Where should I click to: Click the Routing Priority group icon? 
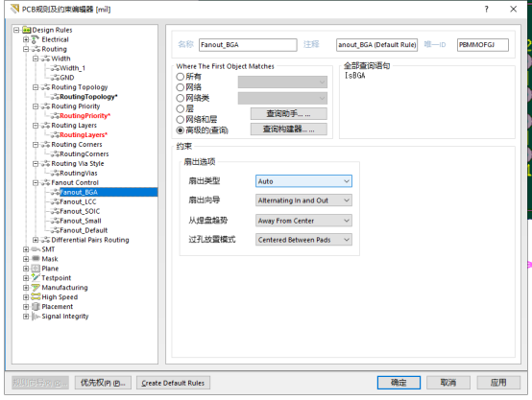(45, 106)
